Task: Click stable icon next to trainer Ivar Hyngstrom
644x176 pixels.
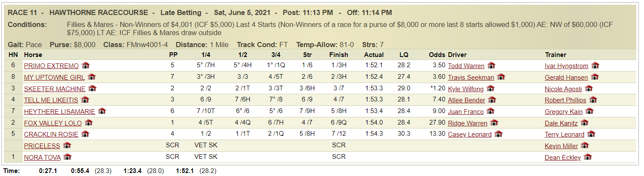Action: [595, 66]
